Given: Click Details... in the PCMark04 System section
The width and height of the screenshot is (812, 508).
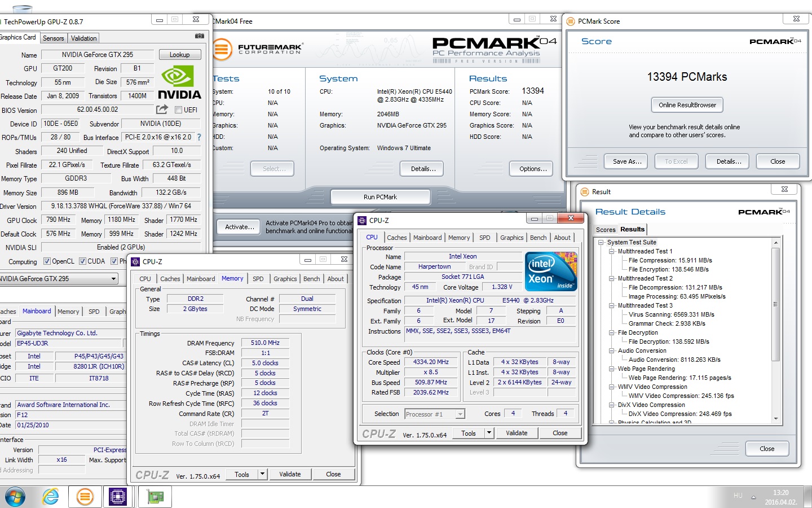Looking at the screenshot, I should pyautogui.click(x=423, y=169).
